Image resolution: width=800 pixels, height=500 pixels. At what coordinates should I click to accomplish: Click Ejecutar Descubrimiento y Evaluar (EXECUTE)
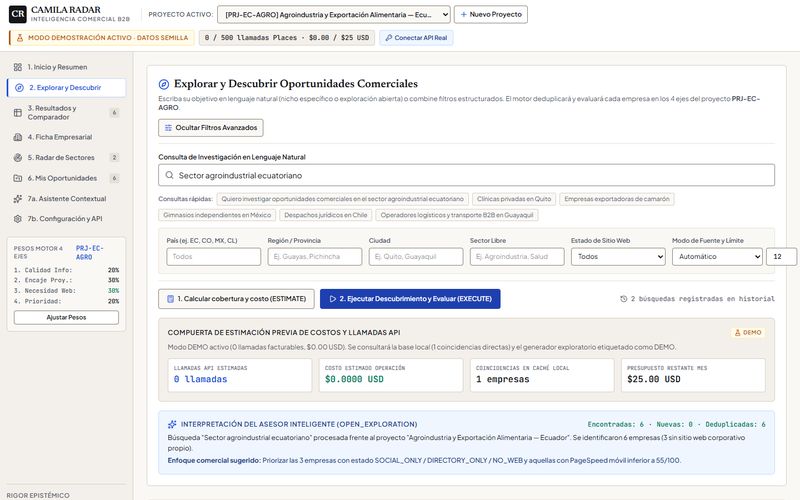[x=410, y=299]
